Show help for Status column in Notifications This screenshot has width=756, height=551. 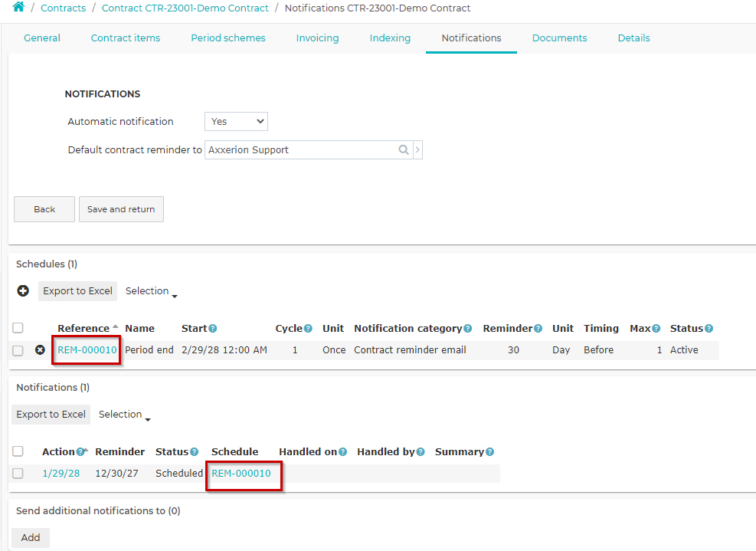195,452
